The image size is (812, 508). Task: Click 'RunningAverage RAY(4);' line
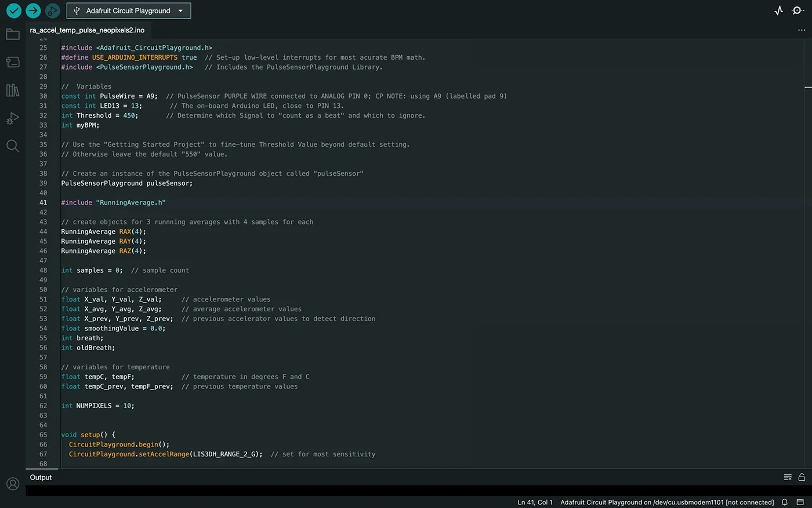coord(104,242)
